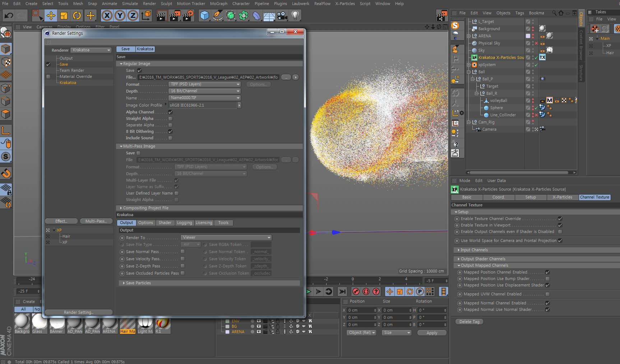This screenshot has height=364, width=620.
Task: Toggle Z axis lock icon
Action: [133, 15]
